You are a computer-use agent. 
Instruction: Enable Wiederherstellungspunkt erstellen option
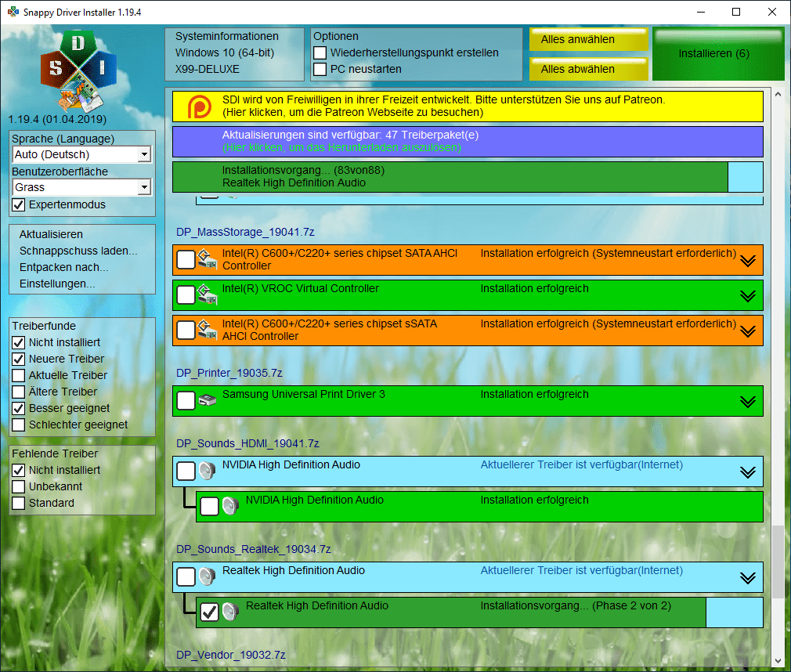320,53
